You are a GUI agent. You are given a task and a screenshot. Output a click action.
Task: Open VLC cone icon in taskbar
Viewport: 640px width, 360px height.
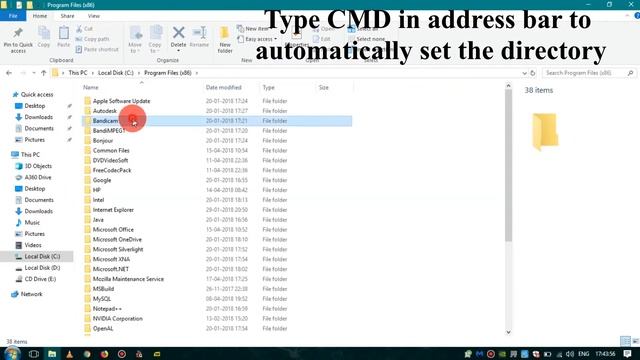(69, 354)
